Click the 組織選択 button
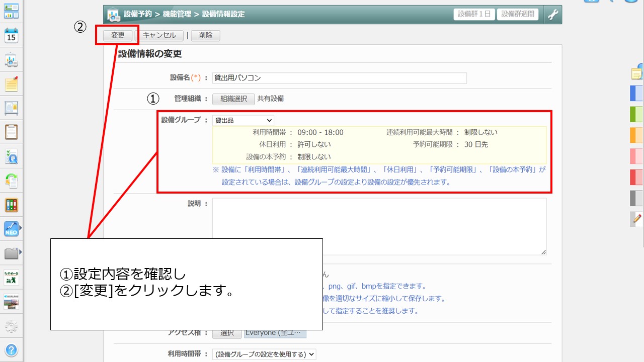The width and height of the screenshot is (644, 362). [x=233, y=99]
